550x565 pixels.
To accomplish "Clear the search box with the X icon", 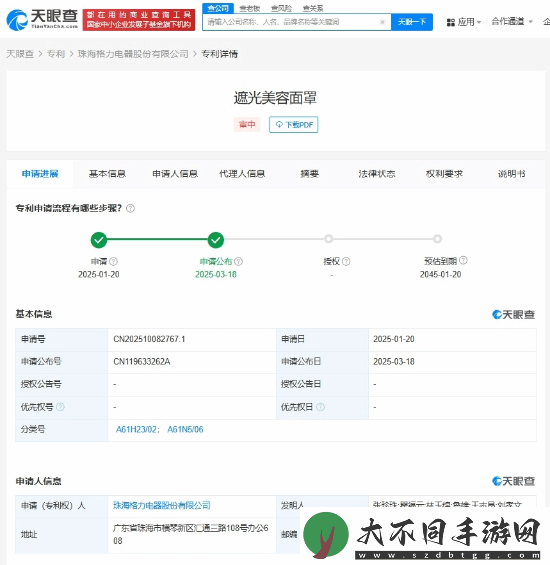I will [x=382, y=22].
